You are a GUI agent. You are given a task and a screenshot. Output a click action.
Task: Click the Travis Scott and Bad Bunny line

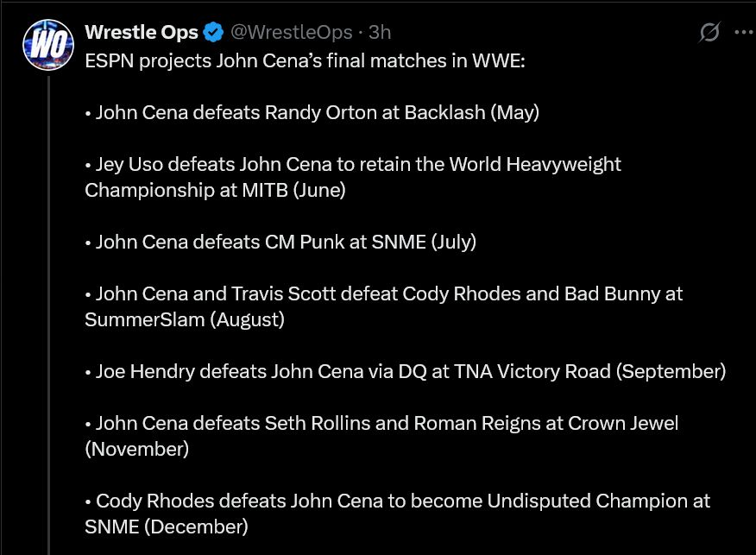pos(384,293)
